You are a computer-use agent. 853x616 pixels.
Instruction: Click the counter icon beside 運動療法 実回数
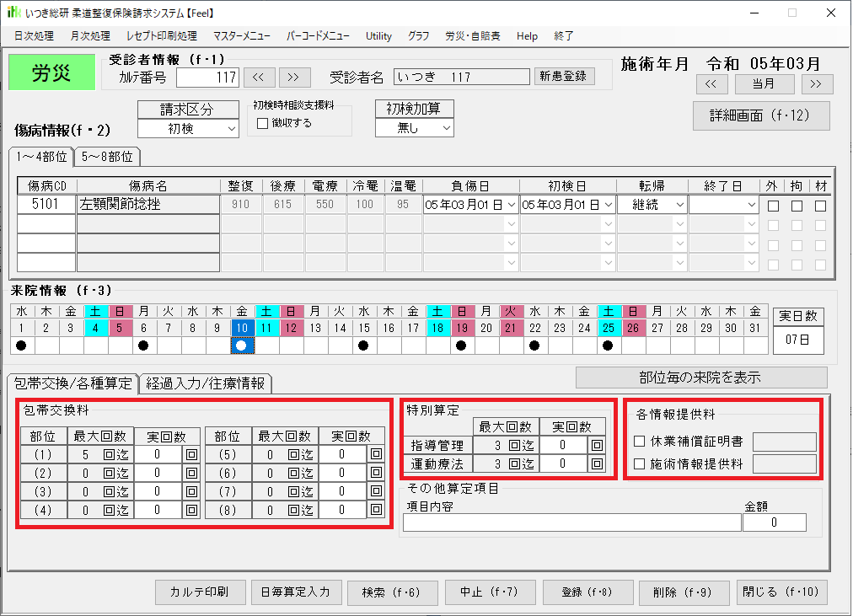click(x=597, y=463)
